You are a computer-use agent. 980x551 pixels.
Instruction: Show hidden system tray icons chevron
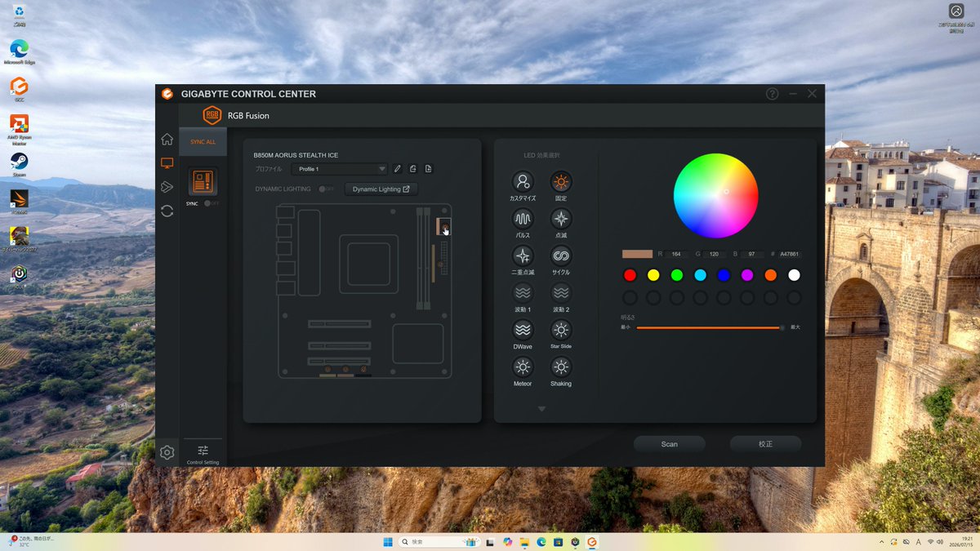click(x=883, y=541)
